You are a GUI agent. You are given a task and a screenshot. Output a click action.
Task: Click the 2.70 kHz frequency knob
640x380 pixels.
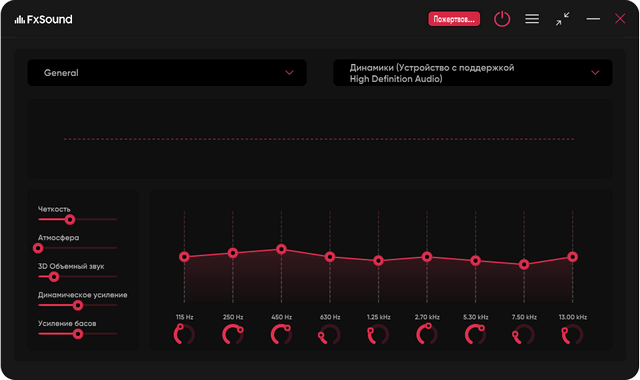click(x=427, y=334)
